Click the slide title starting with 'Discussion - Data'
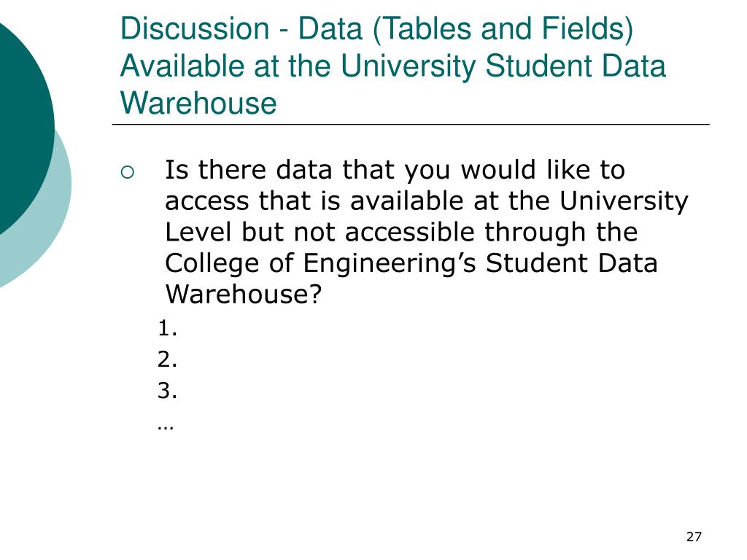The height and width of the screenshot is (560, 747). click(392, 66)
